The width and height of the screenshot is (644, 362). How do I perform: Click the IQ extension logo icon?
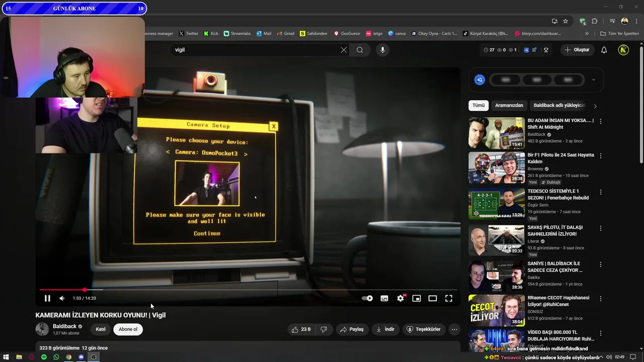(479, 79)
